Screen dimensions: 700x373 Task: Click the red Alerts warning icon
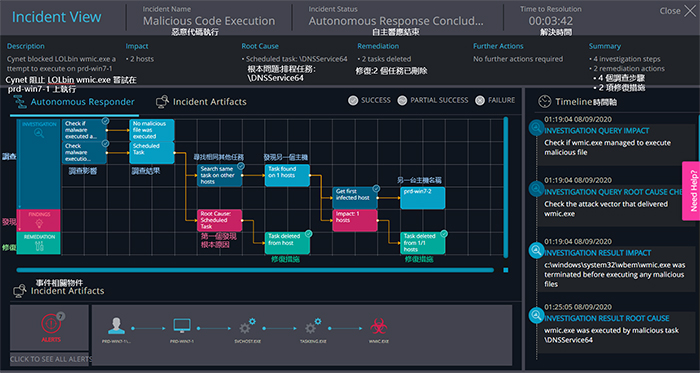(51, 323)
